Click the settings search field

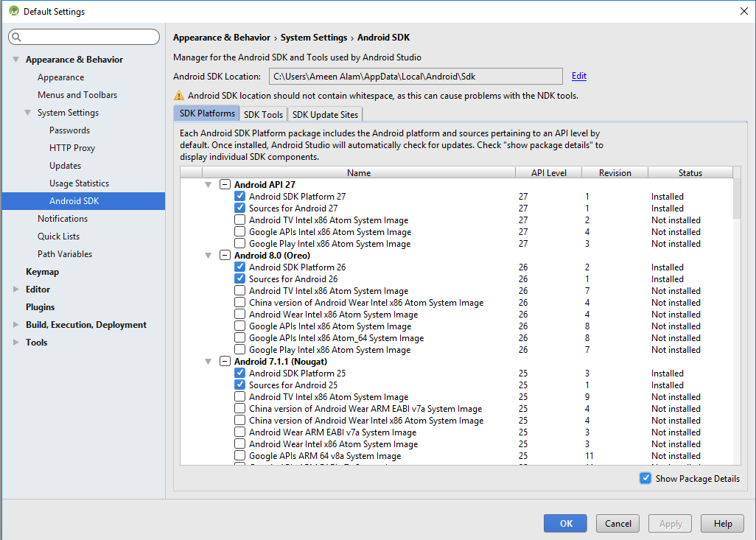(84, 37)
